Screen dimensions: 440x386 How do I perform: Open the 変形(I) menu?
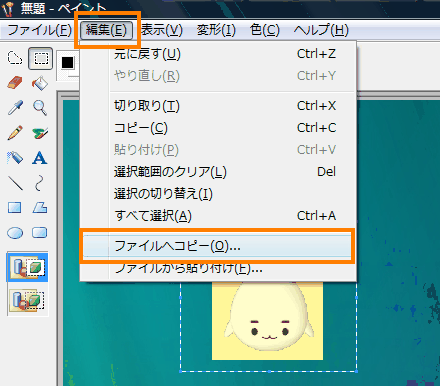[x=216, y=30]
